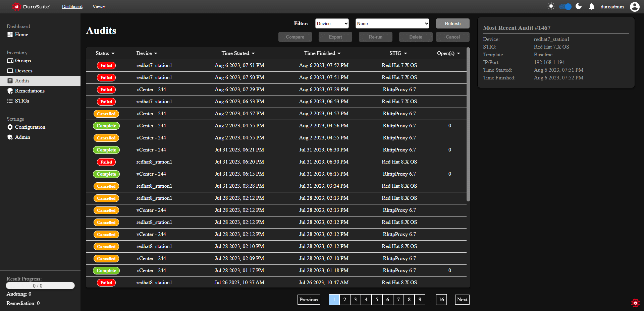Screen dimensions: 644x311
Task: Switch to the Viewer tab
Action: pos(99,7)
